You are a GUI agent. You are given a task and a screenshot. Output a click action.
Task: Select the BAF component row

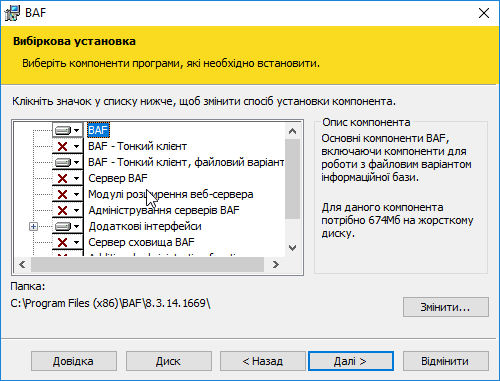pos(98,130)
